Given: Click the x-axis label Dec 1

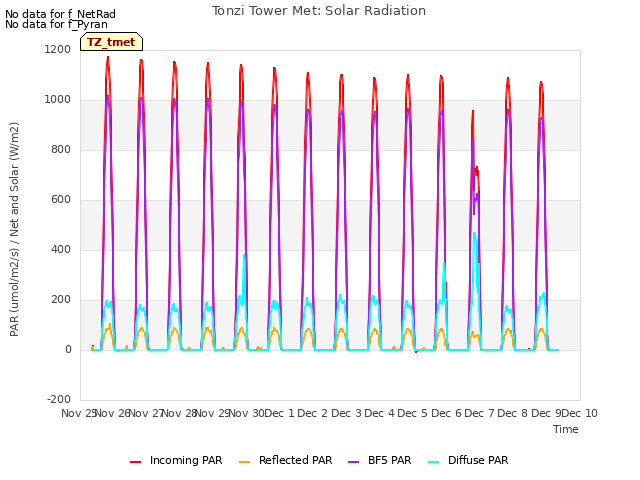Looking at the screenshot, I should point(279,413).
